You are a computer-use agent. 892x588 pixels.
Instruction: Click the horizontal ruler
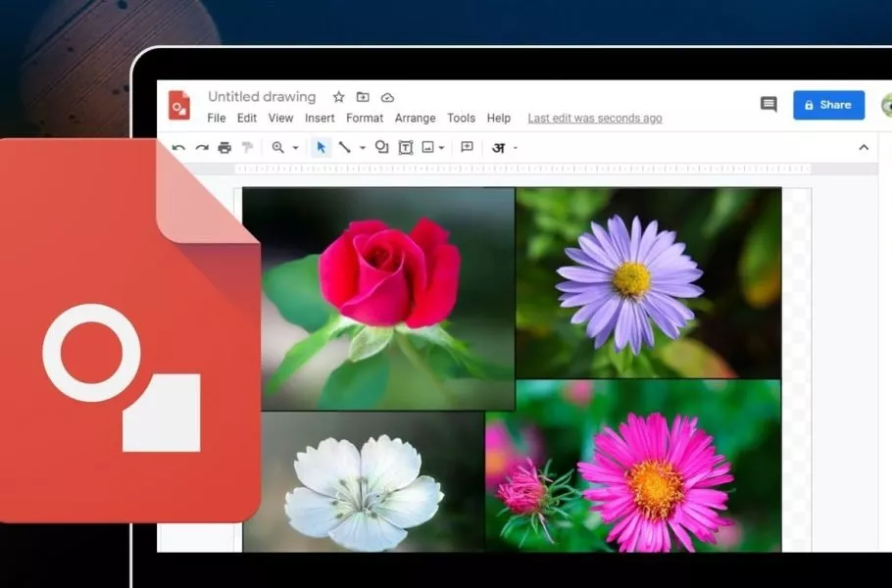coord(522,169)
